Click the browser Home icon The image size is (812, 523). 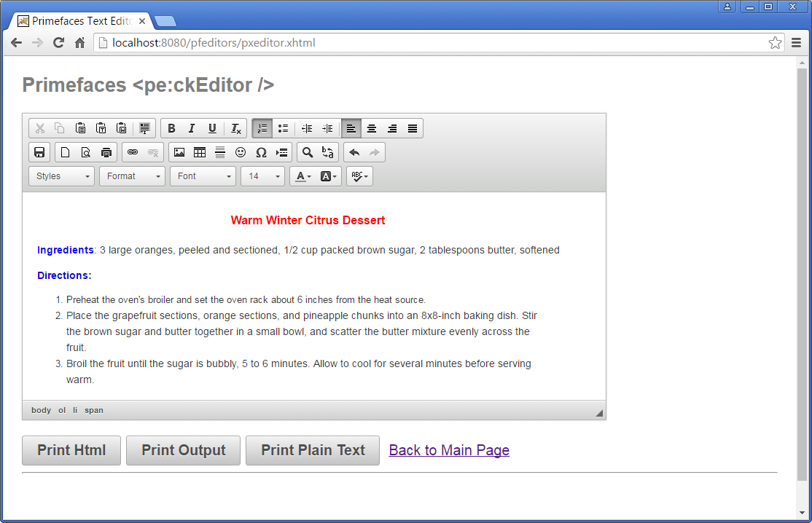click(79, 43)
